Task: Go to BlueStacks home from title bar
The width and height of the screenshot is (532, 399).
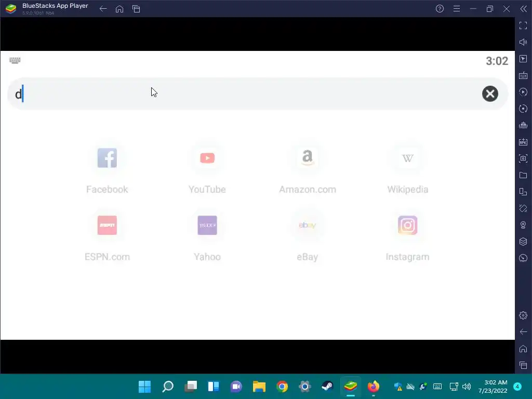Action: click(x=119, y=9)
